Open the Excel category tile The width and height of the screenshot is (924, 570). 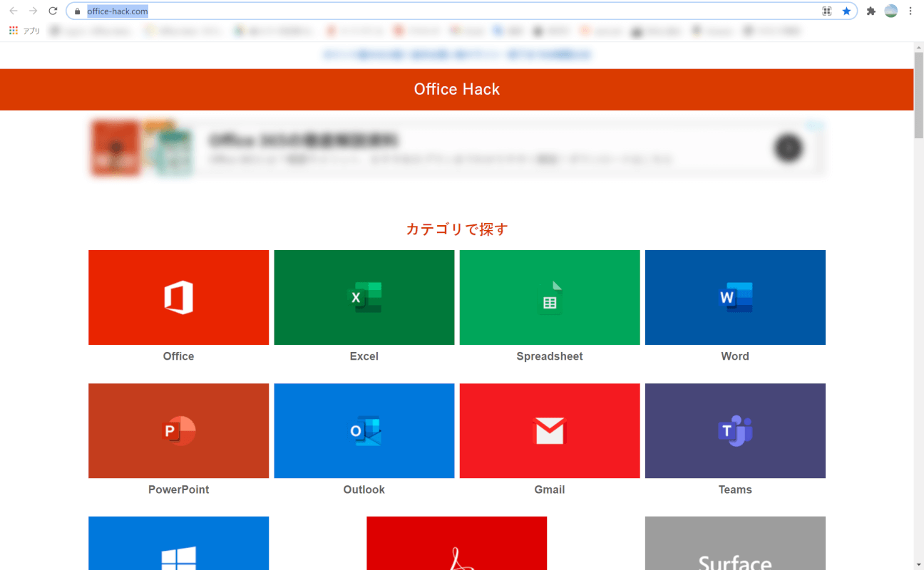tap(364, 297)
